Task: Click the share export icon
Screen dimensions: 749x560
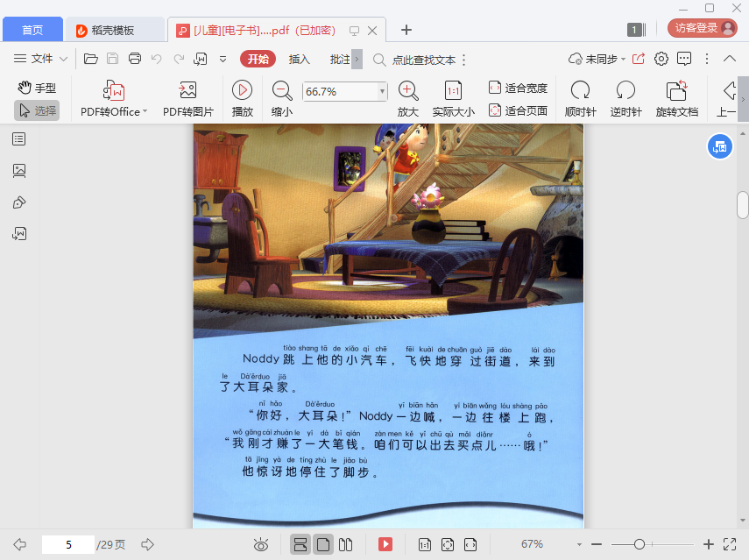Action: (639, 59)
